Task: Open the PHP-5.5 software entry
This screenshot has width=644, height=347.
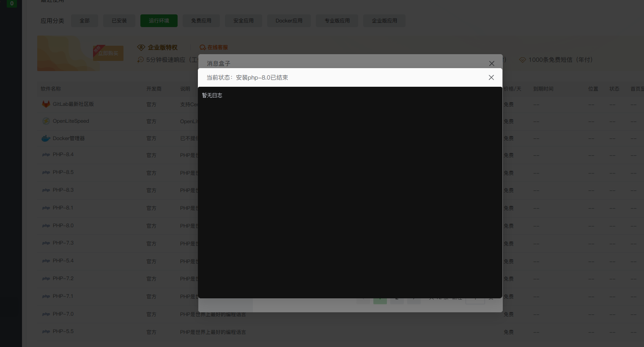Action: pyautogui.click(x=63, y=331)
